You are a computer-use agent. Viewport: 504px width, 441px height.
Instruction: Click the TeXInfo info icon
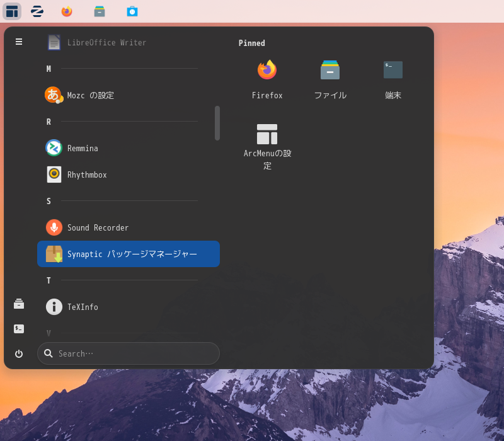tap(54, 307)
